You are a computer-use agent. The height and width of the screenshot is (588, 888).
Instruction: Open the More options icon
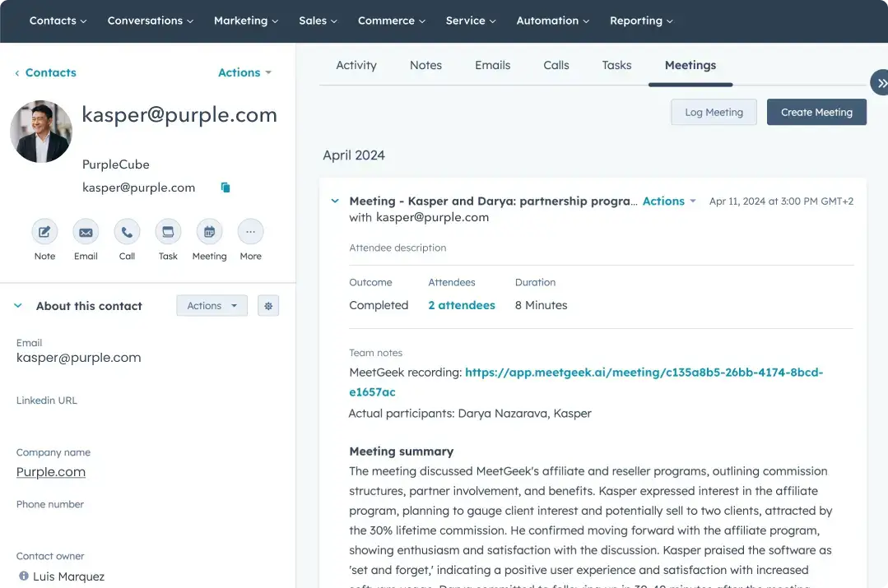click(x=250, y=232)
